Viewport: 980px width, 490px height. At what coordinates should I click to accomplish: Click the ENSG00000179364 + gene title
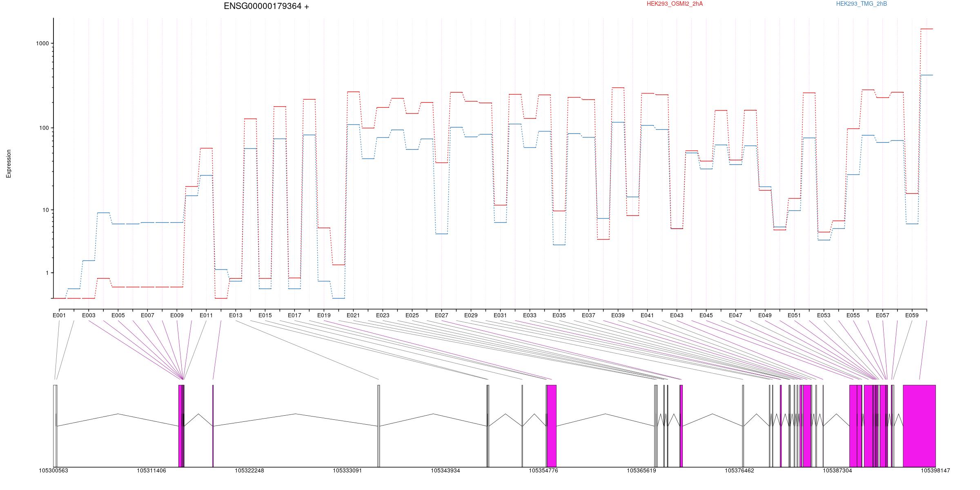266,6
